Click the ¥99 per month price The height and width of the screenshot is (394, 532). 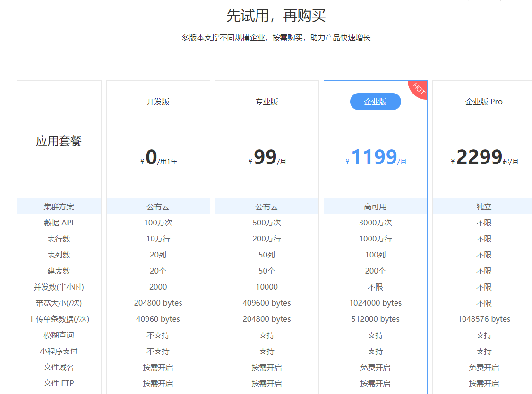click(267, 157)
